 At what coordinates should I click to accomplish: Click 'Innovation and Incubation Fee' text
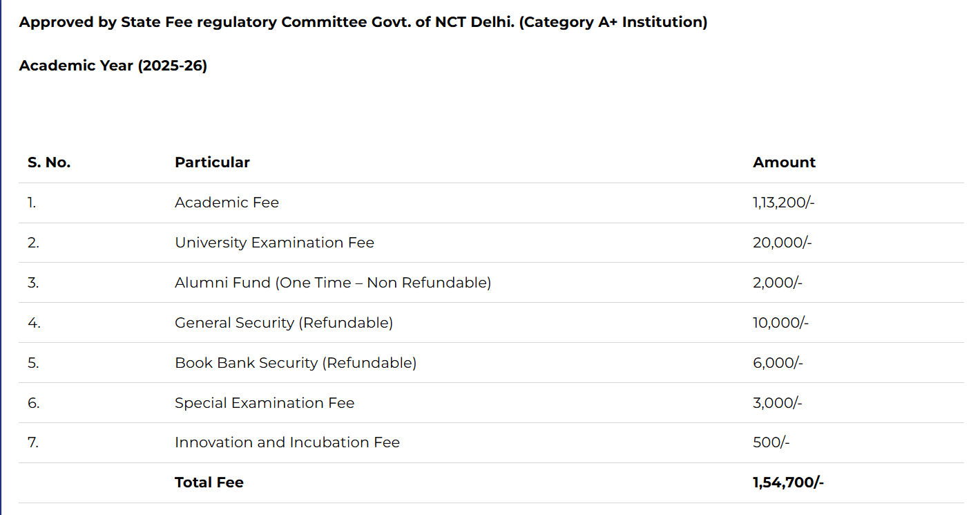pyautogui.click(x=287, y=442)
